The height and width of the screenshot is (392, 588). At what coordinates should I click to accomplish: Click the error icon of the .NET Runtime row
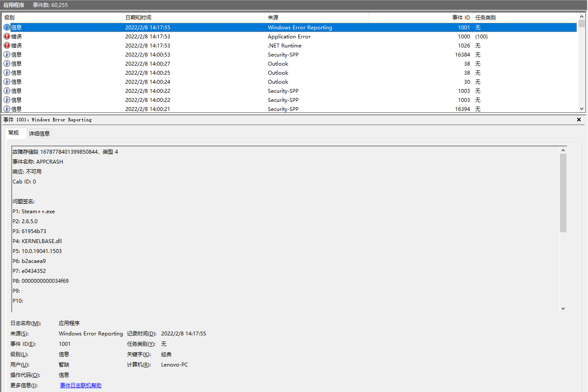[7, 45]
